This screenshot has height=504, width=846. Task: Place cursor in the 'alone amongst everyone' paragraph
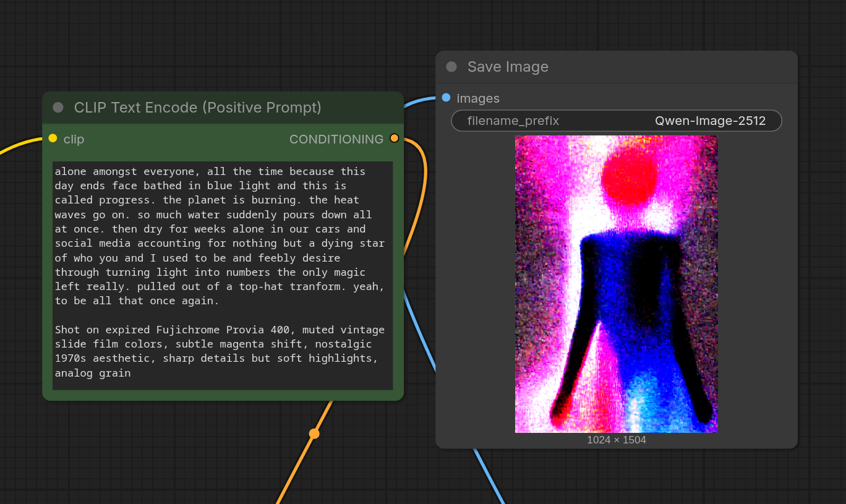coord(220,236)
